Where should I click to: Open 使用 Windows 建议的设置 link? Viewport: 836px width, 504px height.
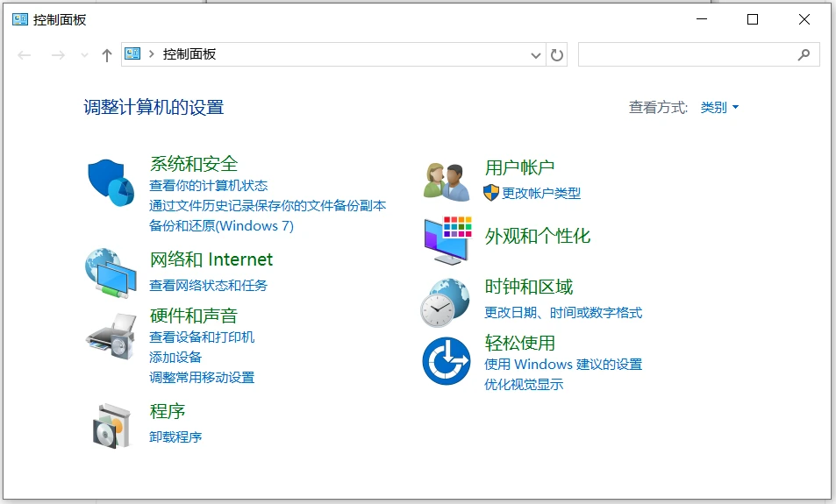pyautogui.click(x=563, y=365)
